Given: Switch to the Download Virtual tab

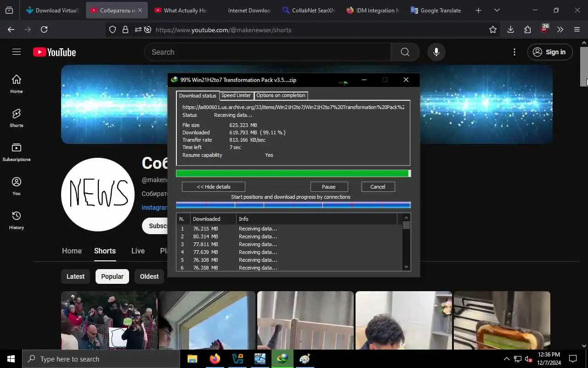Looking at the screenshot, I should click(x=53, y=10).
